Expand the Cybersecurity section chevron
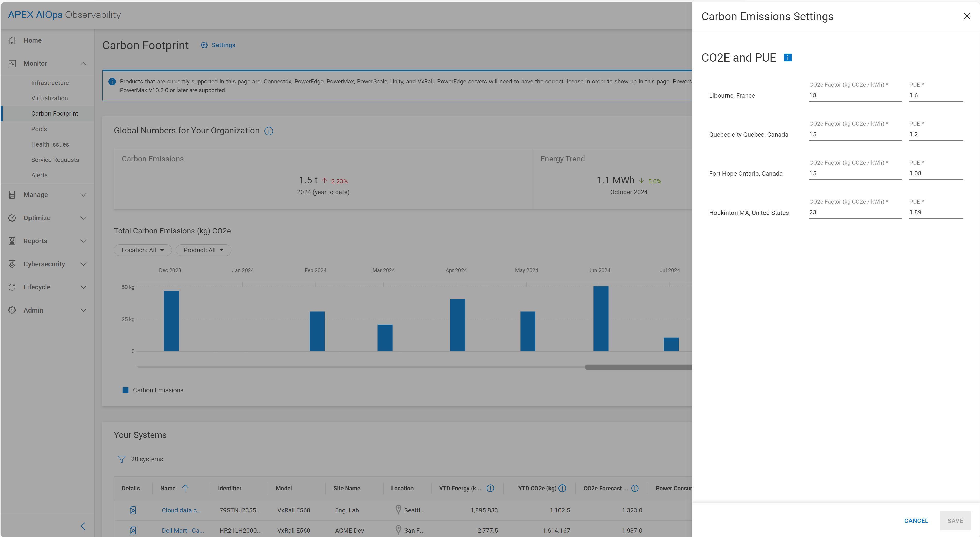This screenshot has width=980, height=537. (83, 264)
